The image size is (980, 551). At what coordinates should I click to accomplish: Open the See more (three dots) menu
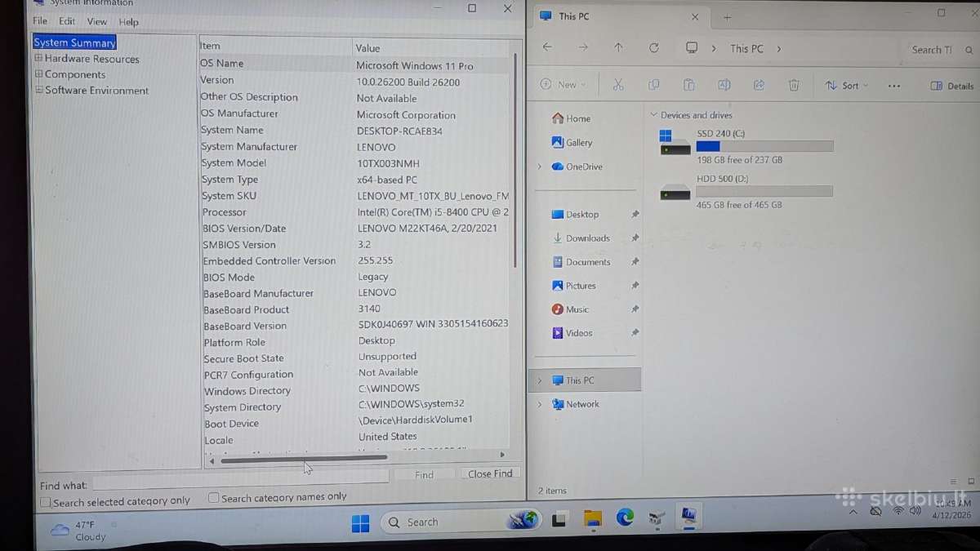pyautogui.click(x=894, y=86)
